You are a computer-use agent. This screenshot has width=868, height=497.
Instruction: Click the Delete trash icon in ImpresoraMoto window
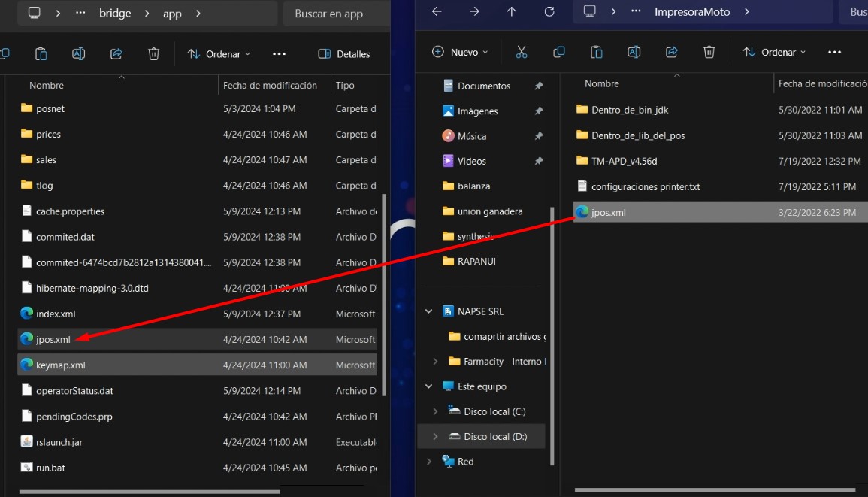click(709, 52)
